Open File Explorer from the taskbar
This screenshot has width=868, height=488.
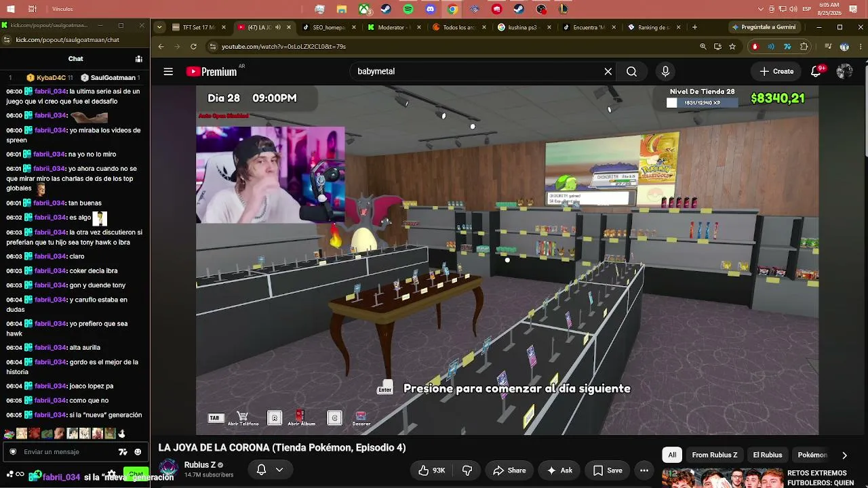[342, 9]
